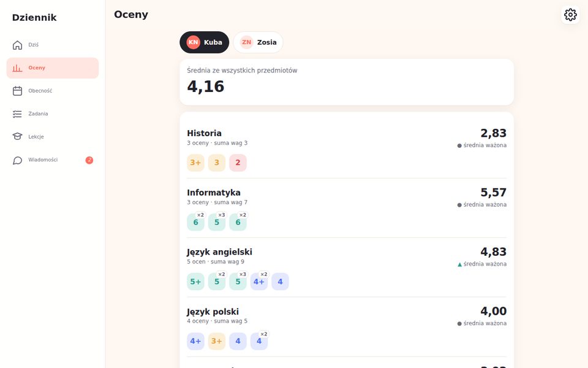
Task: Click the KN avatar in Kuba tab
Action: tap(193, 42)
